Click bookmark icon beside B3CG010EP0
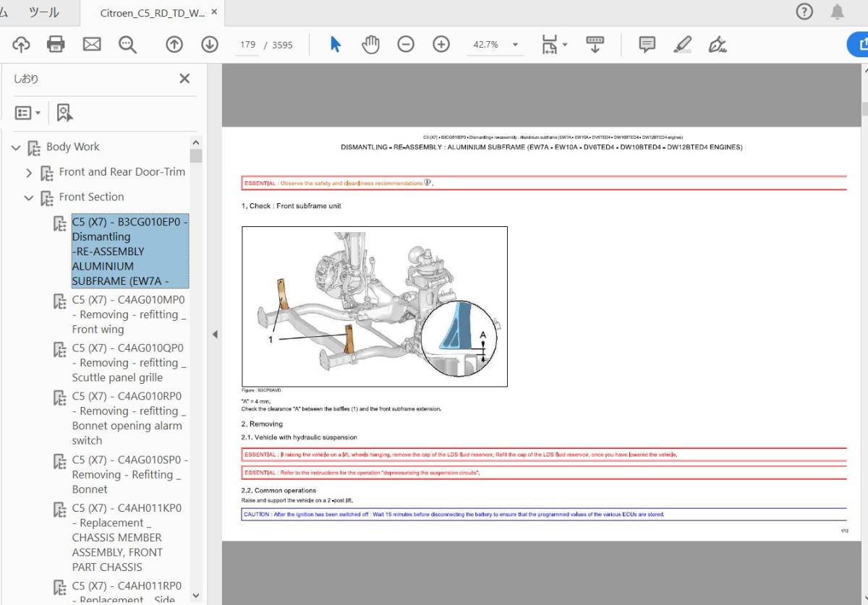 click(x=60, y=223)
